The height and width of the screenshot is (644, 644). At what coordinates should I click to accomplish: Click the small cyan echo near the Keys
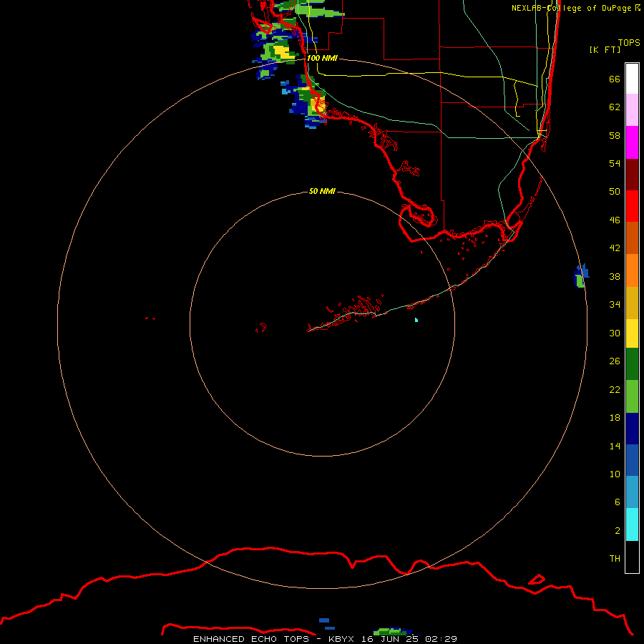416,320
